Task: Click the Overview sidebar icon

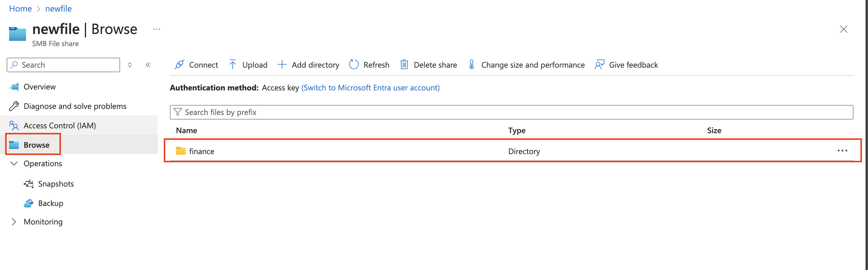Action: point(14,87)
